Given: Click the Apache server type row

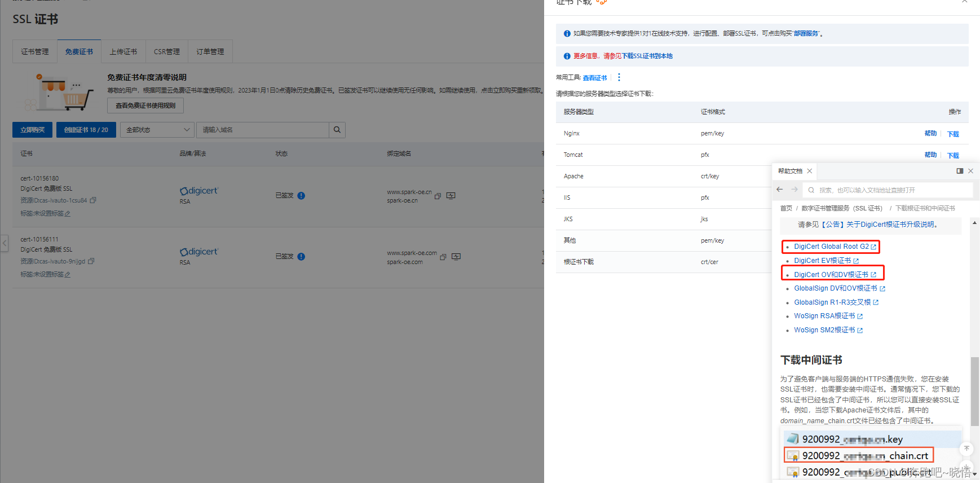Looking at the screenshot, I should click(664, 176).
